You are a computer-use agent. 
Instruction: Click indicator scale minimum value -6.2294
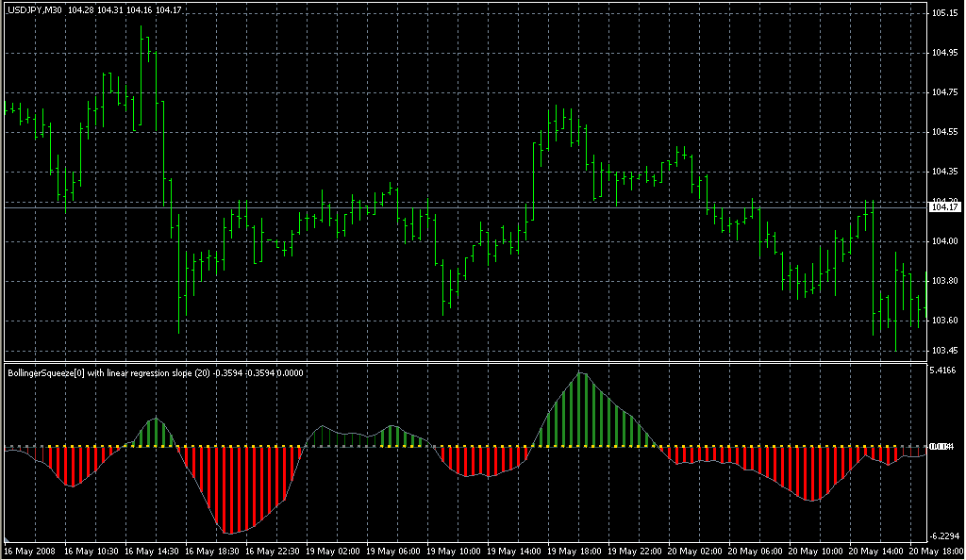(x=943, y=535)
